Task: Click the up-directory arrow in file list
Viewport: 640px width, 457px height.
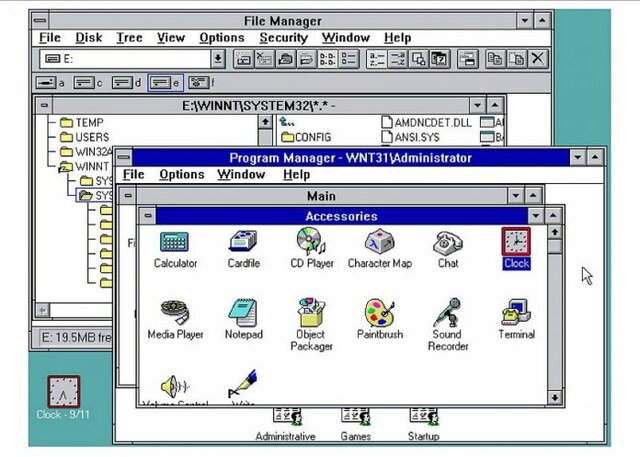Action: coord(287,122)
